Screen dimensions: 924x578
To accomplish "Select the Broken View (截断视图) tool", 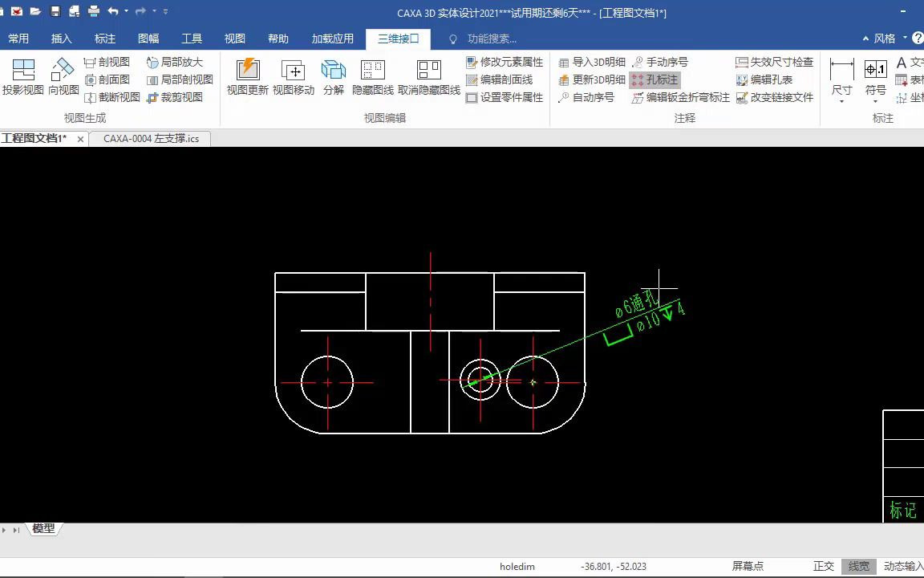I will click(112, 97).
